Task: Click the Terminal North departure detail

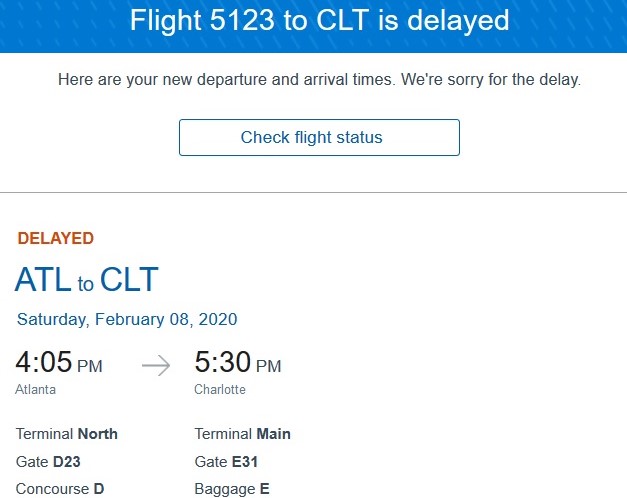Action: tap(67, 434)
